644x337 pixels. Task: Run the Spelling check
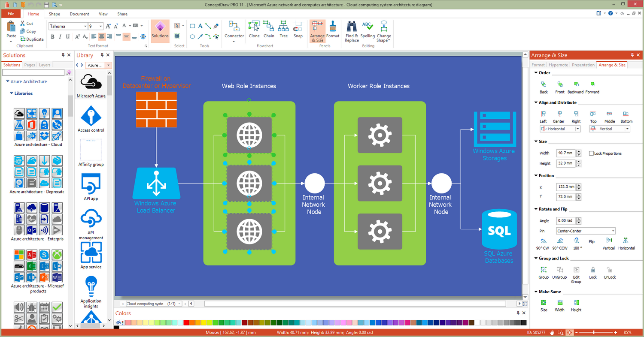pos(368,30)
